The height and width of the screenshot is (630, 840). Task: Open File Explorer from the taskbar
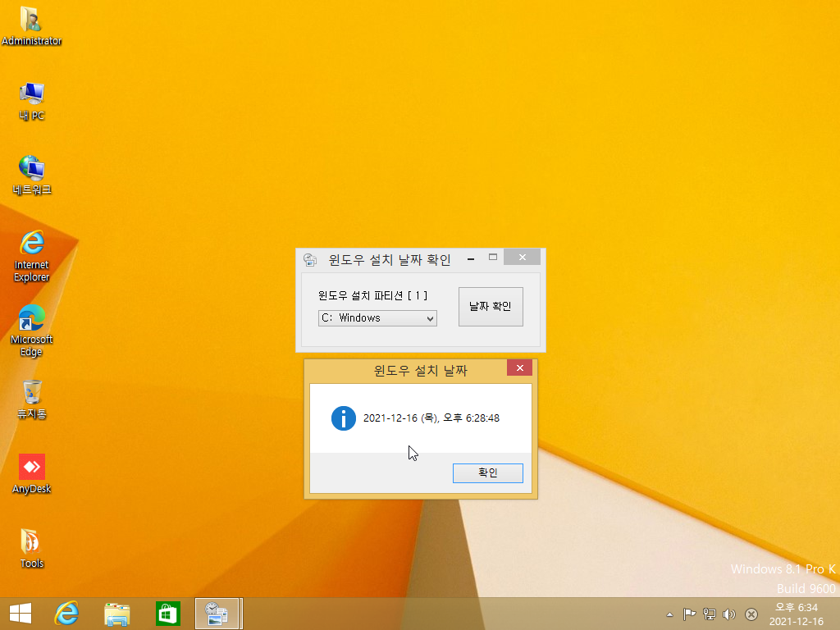tap(116, 614)
